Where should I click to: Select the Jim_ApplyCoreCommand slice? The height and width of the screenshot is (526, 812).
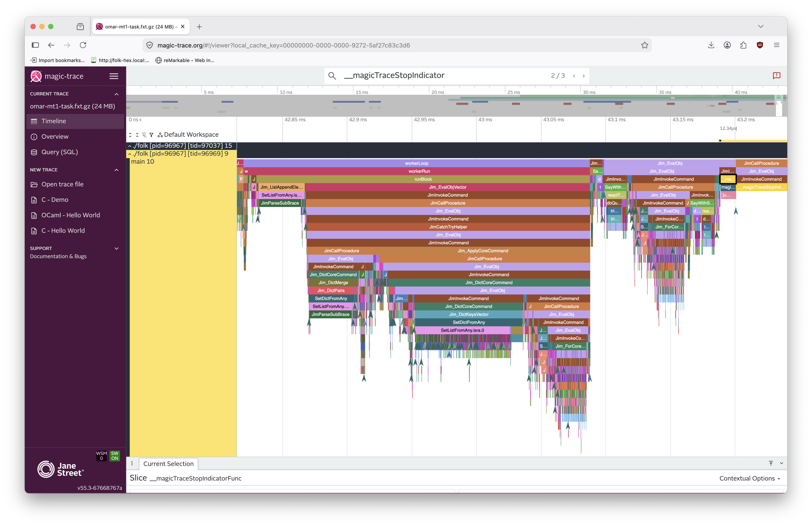[482, 251]
